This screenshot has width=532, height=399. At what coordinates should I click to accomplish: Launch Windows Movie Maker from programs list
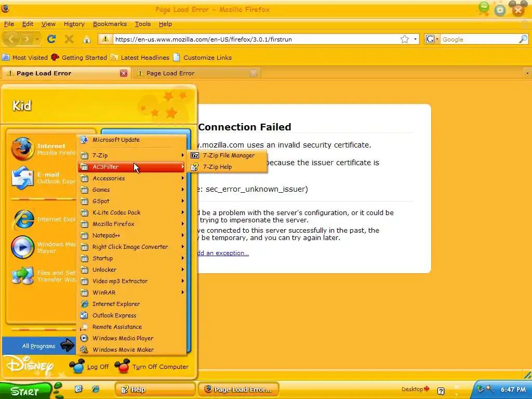(x=132, y=350)
